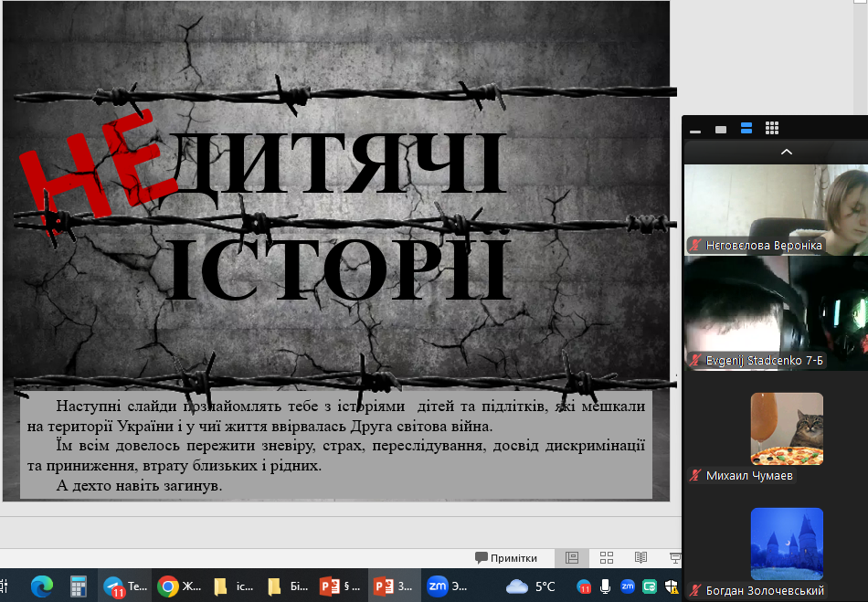Switch to the PowerPoint window labeled '§ ...'
This screenshot has width=868, height=602.
pos(341,586)
